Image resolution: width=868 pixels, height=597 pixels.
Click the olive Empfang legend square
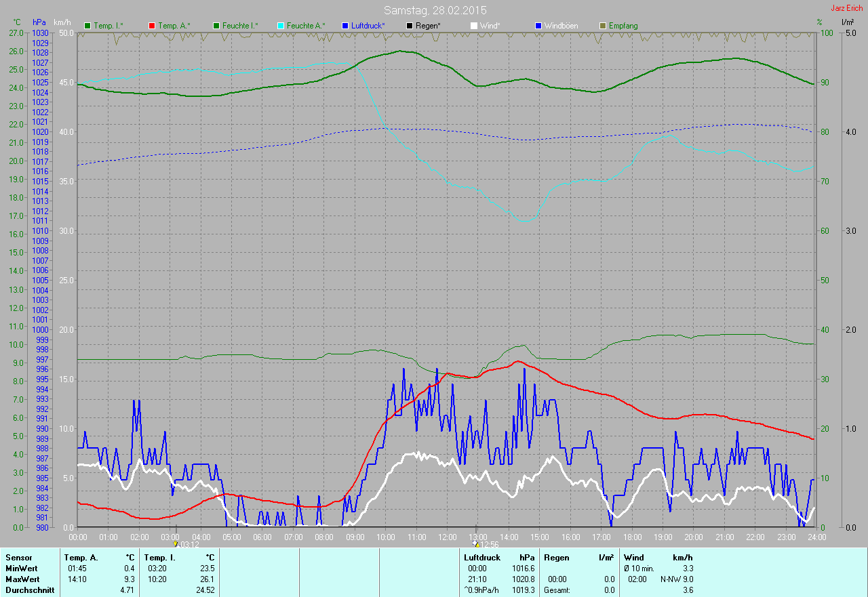(603, 26)
